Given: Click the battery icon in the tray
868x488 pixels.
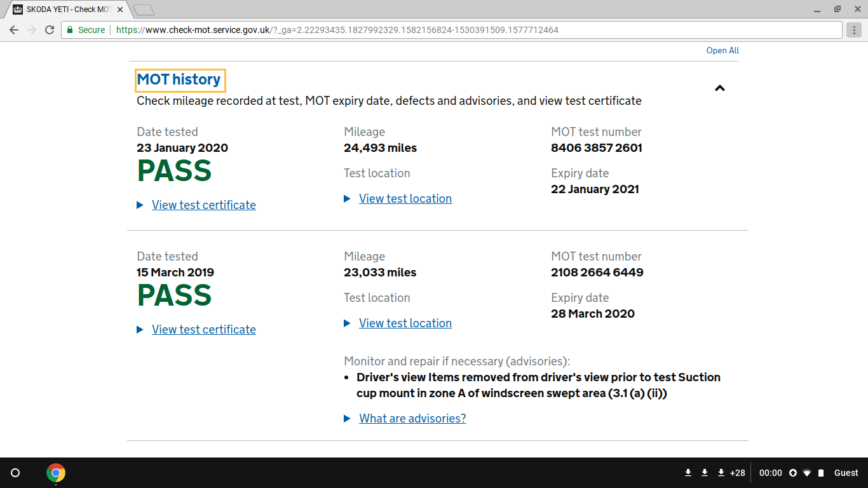Looking at the screenshot, I should click(x=821, y=473).
